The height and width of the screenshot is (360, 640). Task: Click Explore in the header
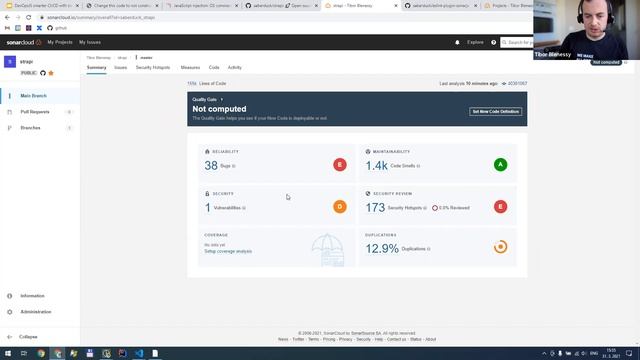coord(475,42)
